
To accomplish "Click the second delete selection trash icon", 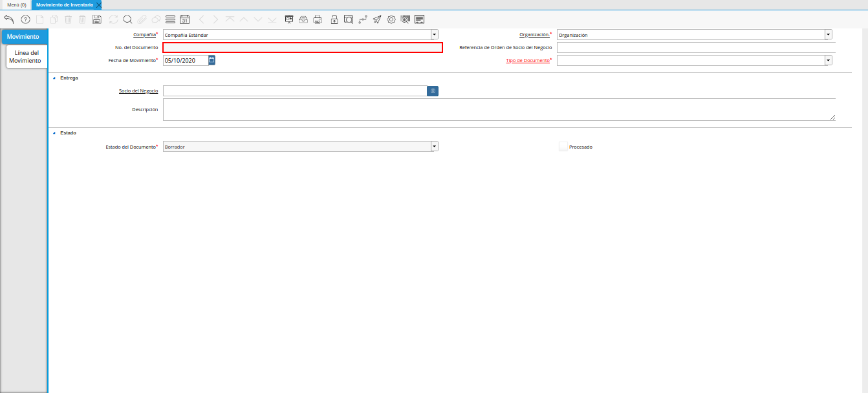I will click(x=82, y=19).
